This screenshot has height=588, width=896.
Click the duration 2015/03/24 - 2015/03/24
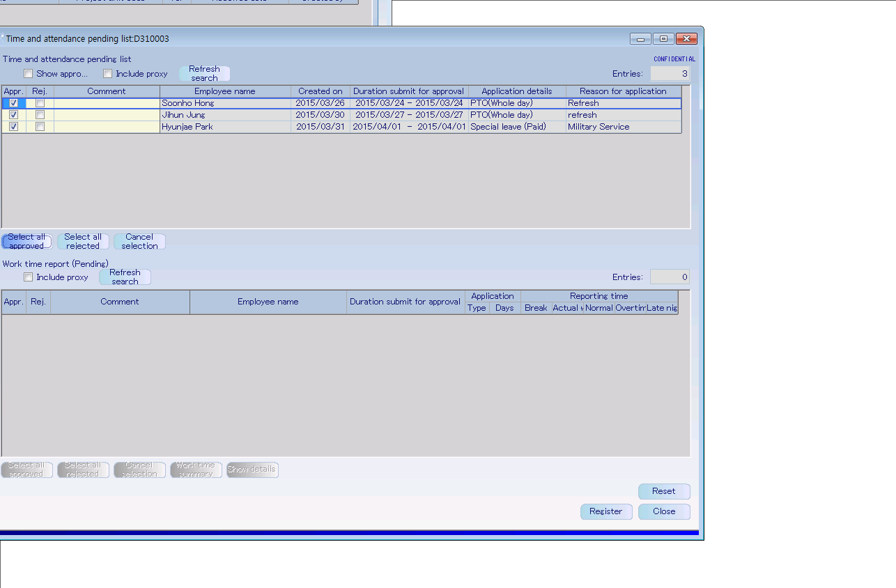[x=409, y=103]
